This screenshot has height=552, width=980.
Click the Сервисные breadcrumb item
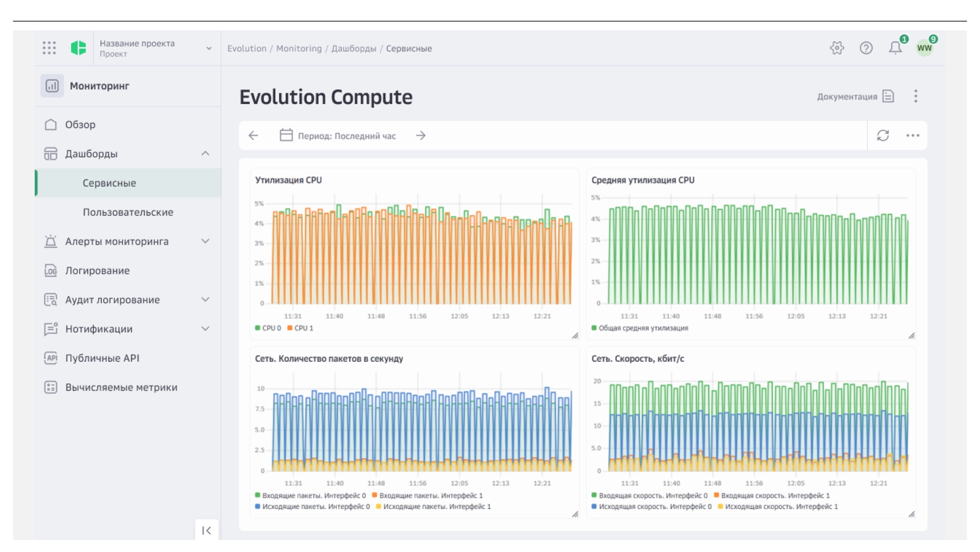point(409,48)
